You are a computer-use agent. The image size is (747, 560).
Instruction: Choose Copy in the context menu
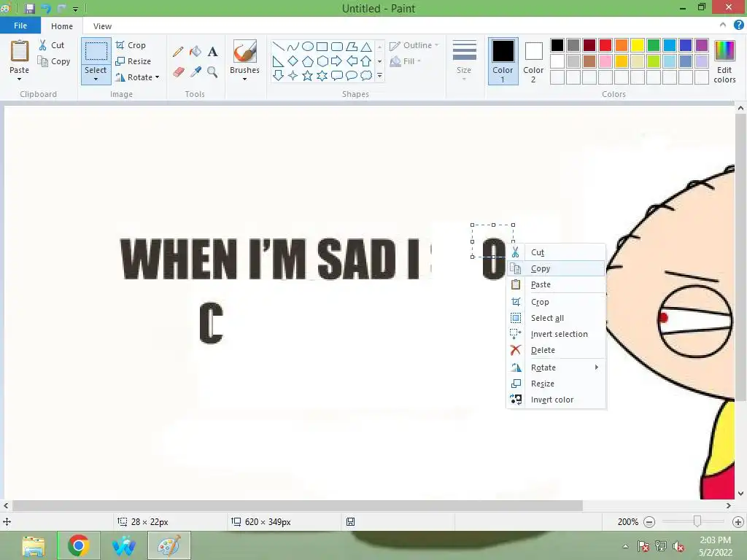click(x=557, y=268)
